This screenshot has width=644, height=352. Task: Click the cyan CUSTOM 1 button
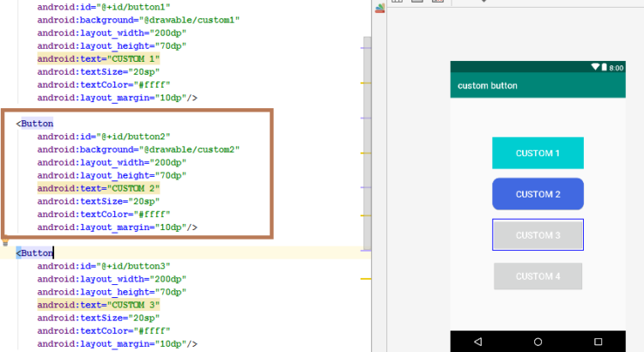538,153
